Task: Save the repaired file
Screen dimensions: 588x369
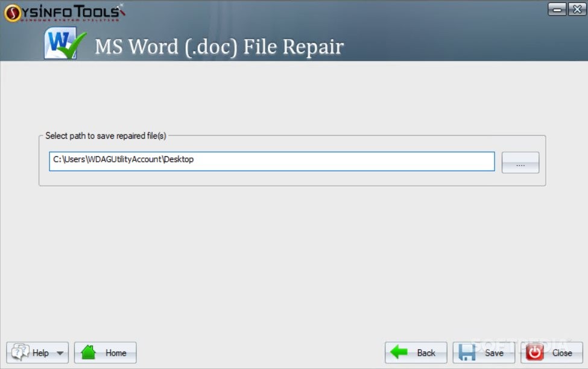Action: tap(484, 353)
